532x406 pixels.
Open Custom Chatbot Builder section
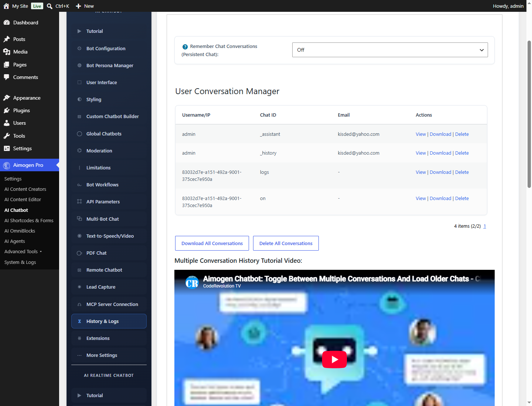[x=109, y=116]
